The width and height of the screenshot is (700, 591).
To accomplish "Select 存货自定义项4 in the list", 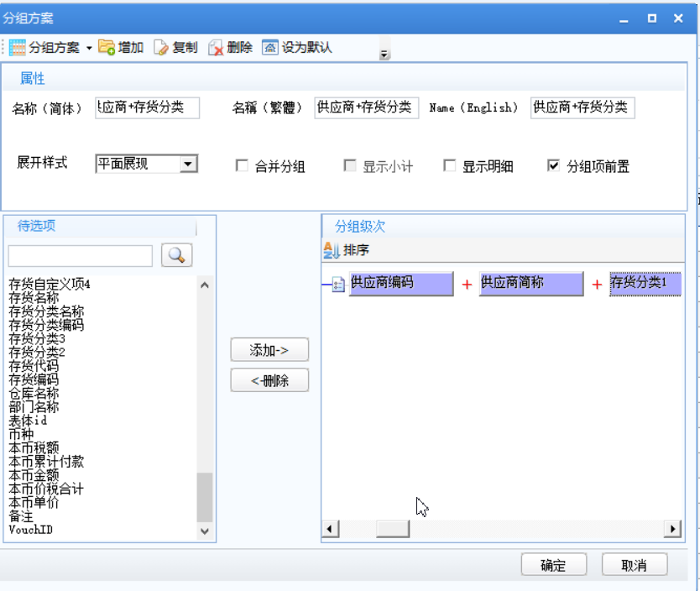I will [50, 284].
